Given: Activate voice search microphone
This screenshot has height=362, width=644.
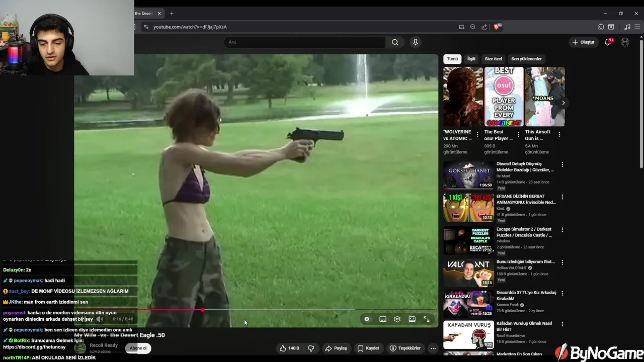Looking at the screenshot, I should click(x=415, y=42).
